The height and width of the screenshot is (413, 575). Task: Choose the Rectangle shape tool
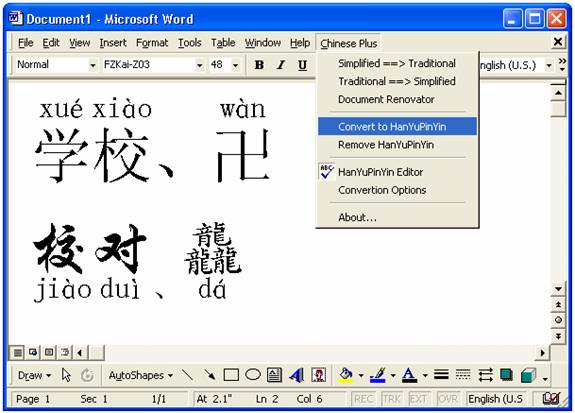click(x=231, y=375)
